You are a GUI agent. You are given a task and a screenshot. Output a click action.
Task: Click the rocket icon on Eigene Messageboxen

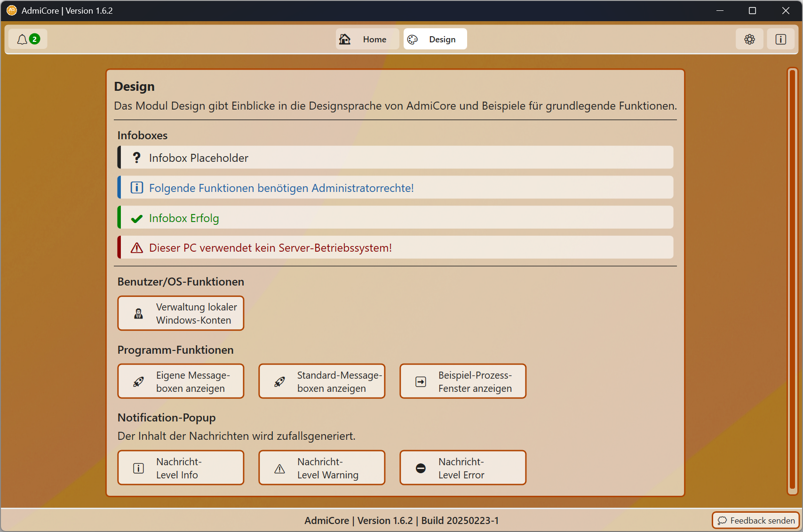138,381
